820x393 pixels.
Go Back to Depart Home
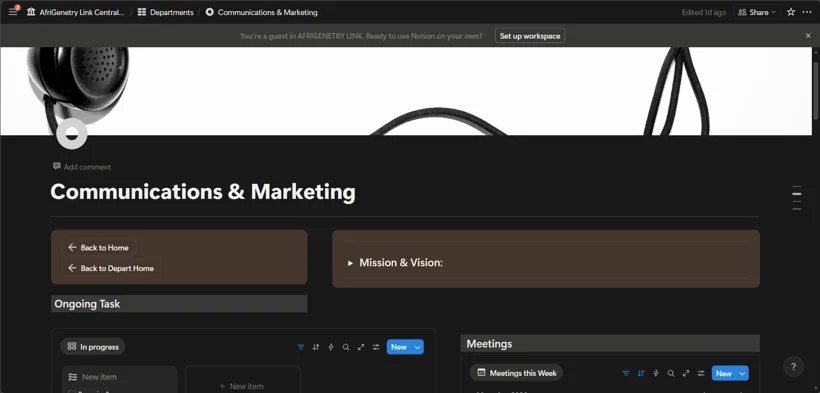coord(111,268)
